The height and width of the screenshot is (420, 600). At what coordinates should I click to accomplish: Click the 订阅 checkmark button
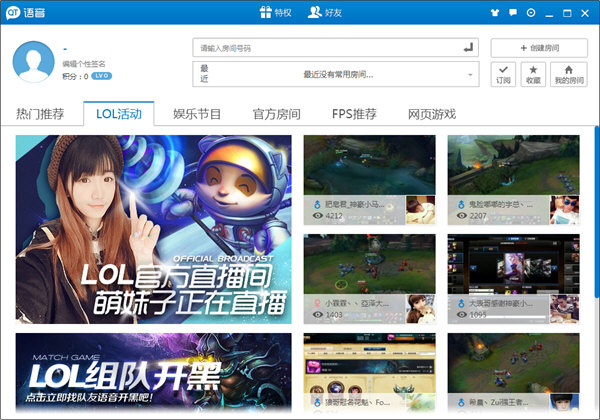point(502,74)
